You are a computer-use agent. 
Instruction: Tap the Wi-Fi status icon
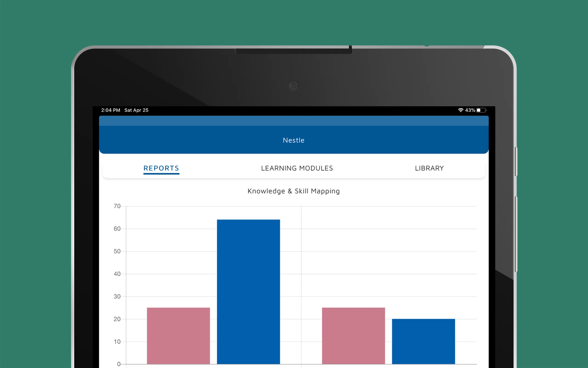coord(460,110)
